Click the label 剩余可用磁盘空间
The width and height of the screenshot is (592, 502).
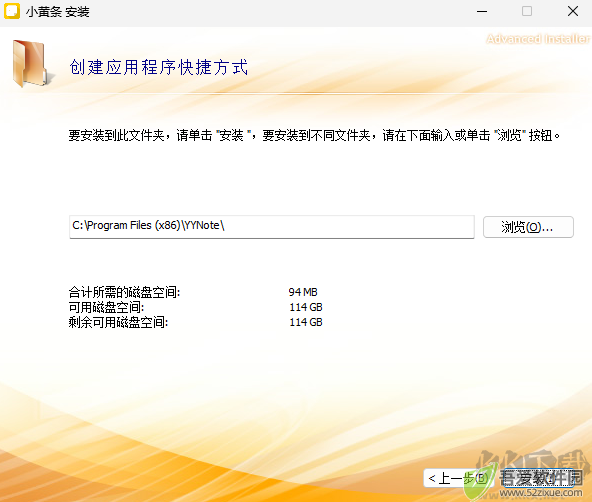point(118,322)
